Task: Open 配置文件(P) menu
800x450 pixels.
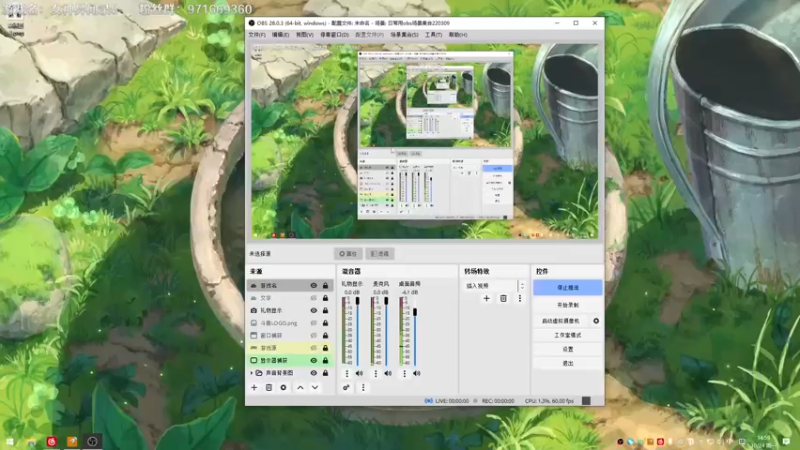Action: pos(369,35)
